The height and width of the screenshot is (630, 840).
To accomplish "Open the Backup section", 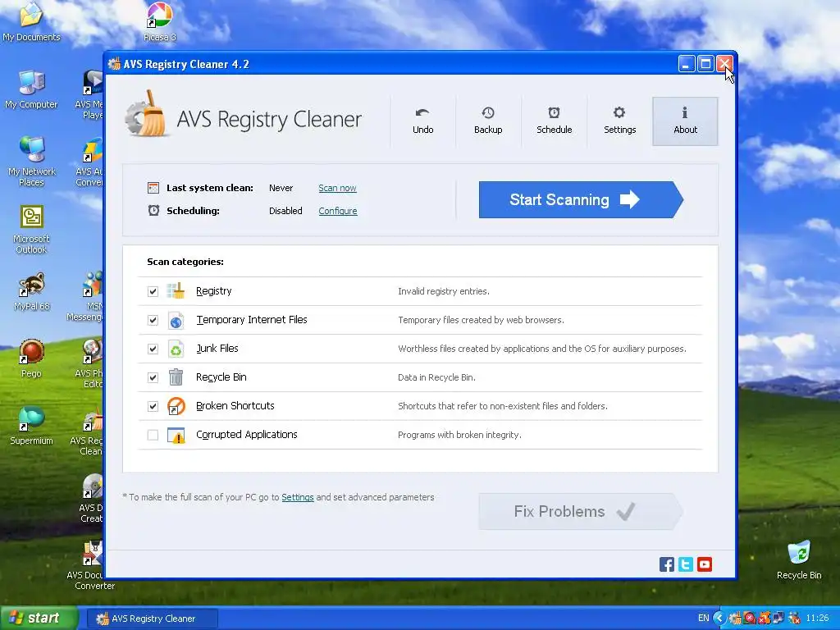I will point(488,121).
